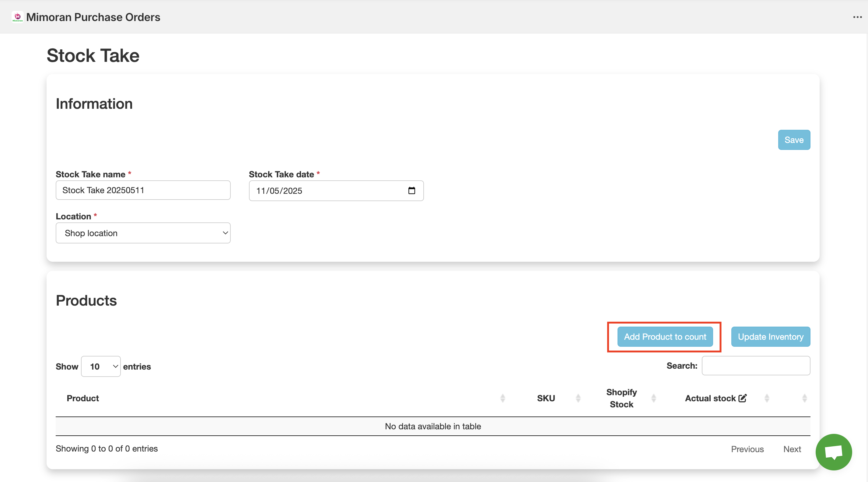Focus the Stock Take name field
This screenshot has width=868, height=482.
pos(143,190)
